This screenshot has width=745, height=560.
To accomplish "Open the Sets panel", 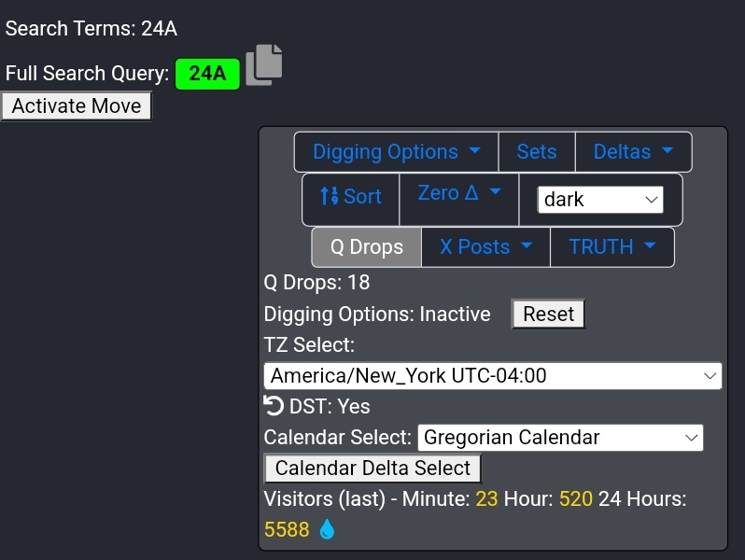I will [x=537, y=152].
